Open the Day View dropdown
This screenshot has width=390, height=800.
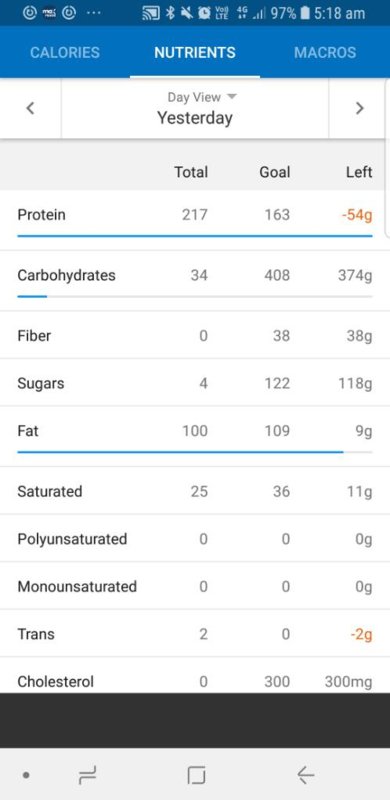click(202, 97)
